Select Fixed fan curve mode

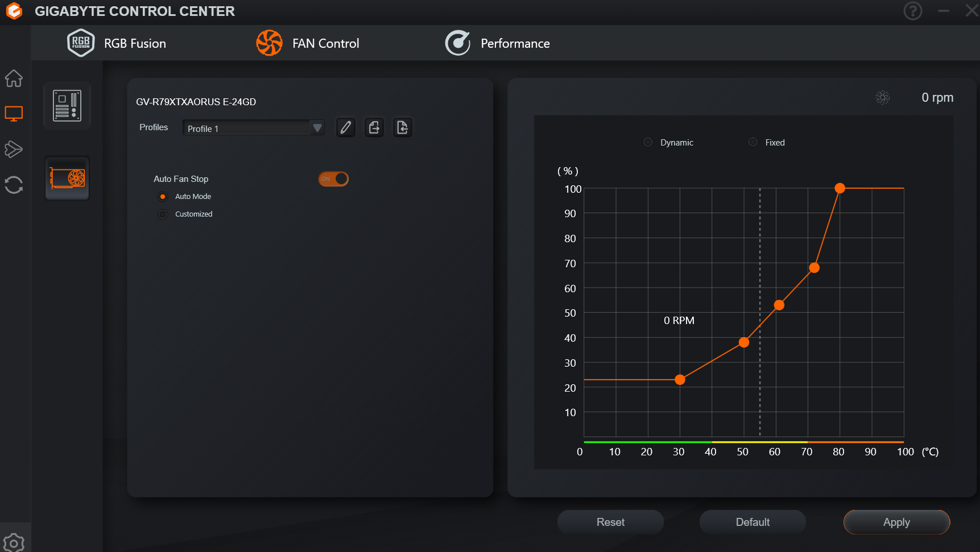pos(752,142)
